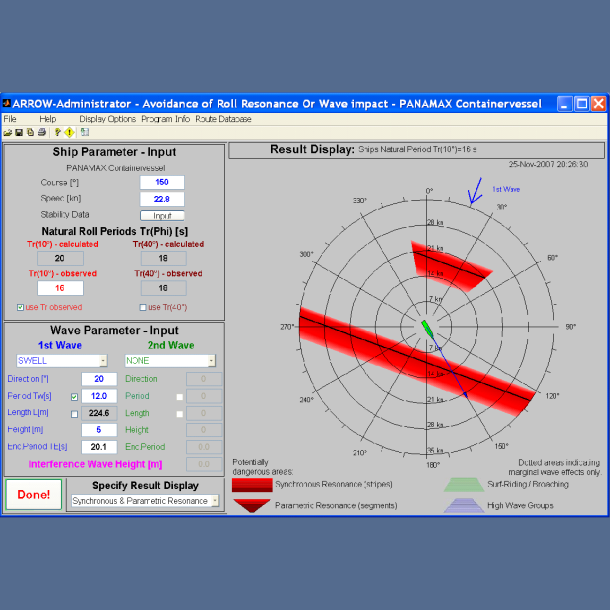Enable the 'use Tr(40°)' checkbox
The image size is (610, 610).
coord(142,307)
